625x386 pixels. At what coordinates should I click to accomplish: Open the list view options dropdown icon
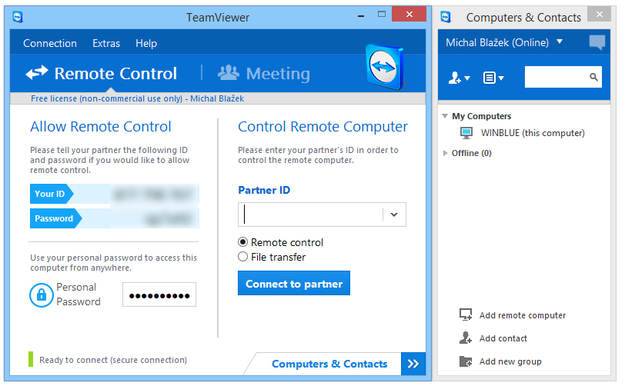(493, 77)
